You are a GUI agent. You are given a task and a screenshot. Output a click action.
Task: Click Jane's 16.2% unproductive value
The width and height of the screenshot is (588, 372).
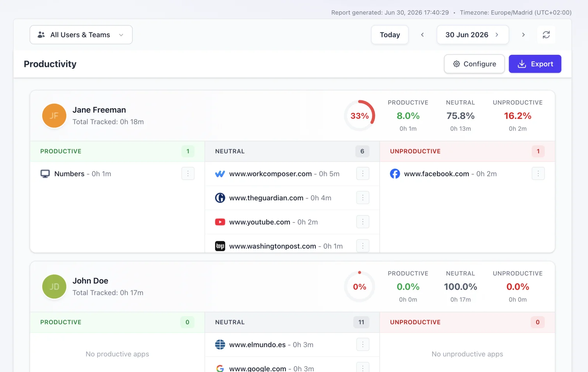coord(517,116)
